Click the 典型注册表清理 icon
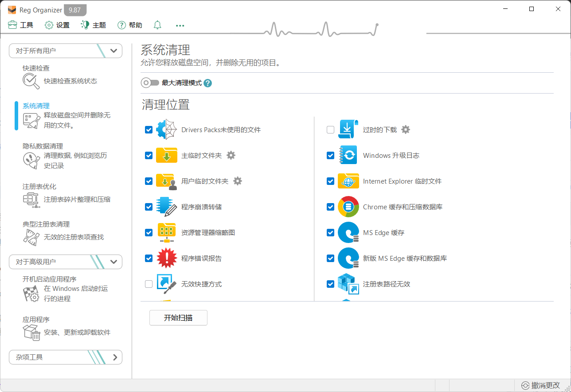The width and height of the screenshot is (571, 392). pos(31,237)
